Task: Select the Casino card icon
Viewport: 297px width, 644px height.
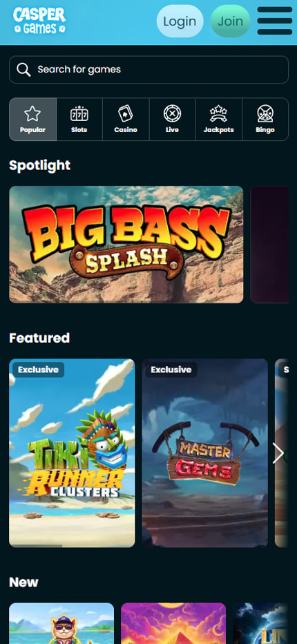Action: click(126, 114)
